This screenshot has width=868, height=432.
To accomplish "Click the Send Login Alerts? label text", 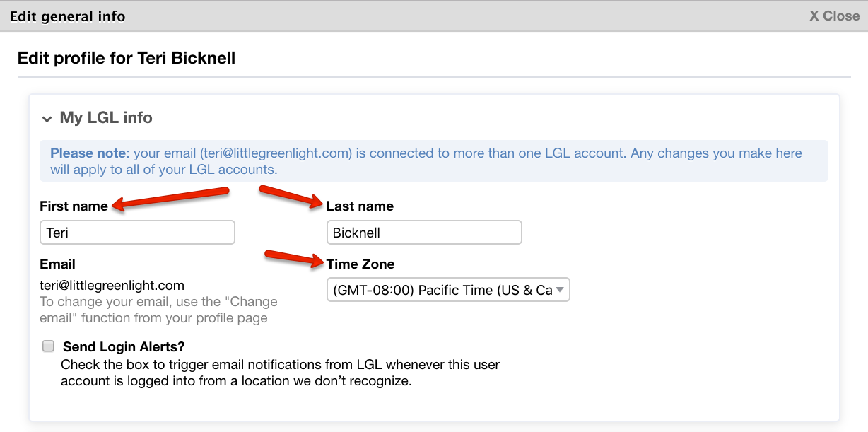I will (124, 347).
